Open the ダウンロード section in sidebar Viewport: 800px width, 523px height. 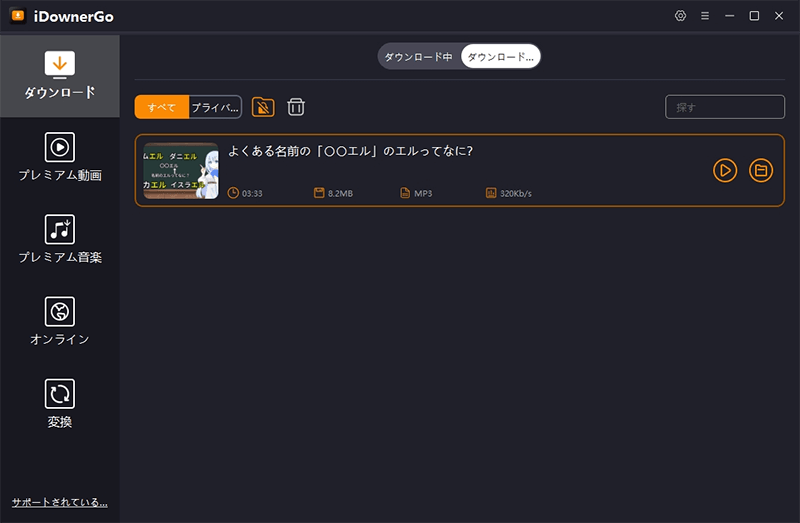coord(60,76)
